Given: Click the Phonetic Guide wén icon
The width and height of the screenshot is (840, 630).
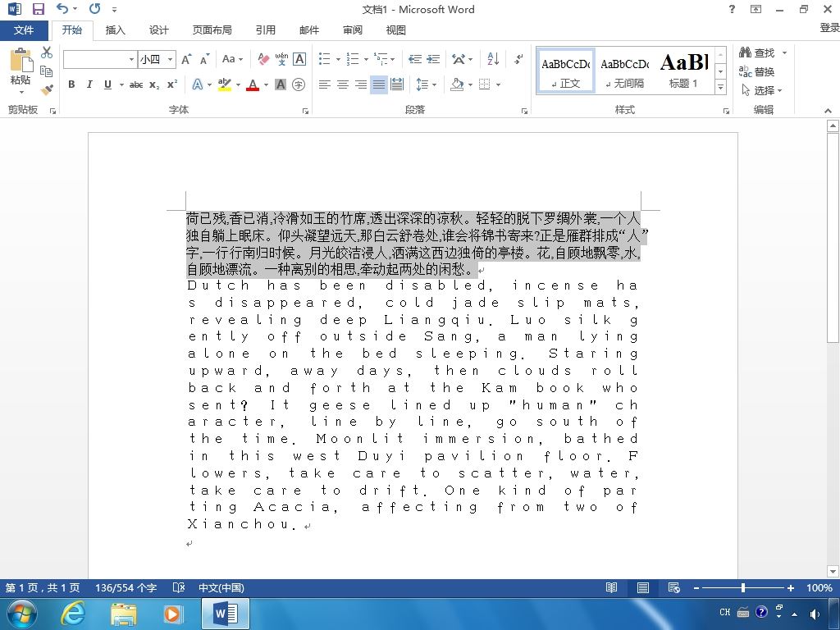Looking at the screenshot, I should click(282, 59).
